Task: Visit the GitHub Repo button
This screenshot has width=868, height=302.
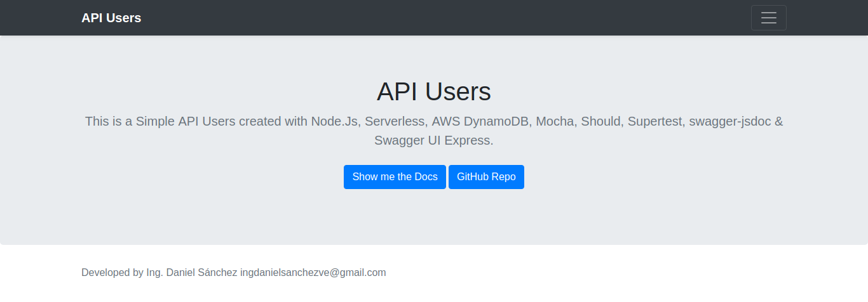Action: click(x=486, y=177)
